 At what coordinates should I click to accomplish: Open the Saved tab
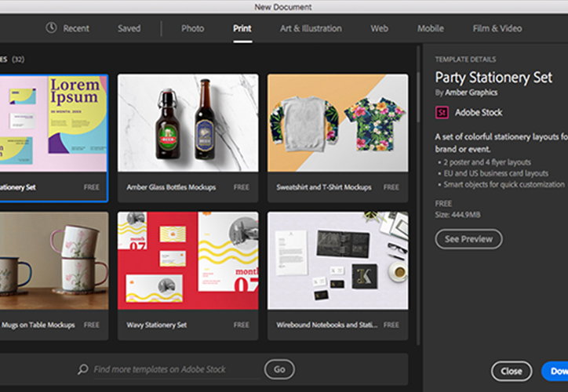pyautogui.click(x=129, y=28)
